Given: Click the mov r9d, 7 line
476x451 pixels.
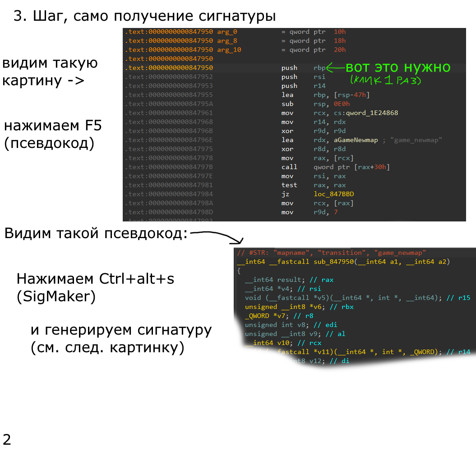Looking at the screenshot, I should pos(310,212).
